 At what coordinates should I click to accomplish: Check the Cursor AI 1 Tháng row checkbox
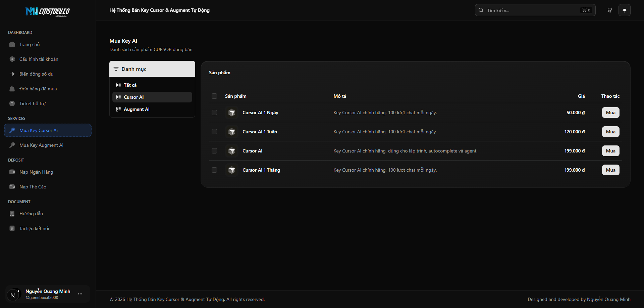214,170
